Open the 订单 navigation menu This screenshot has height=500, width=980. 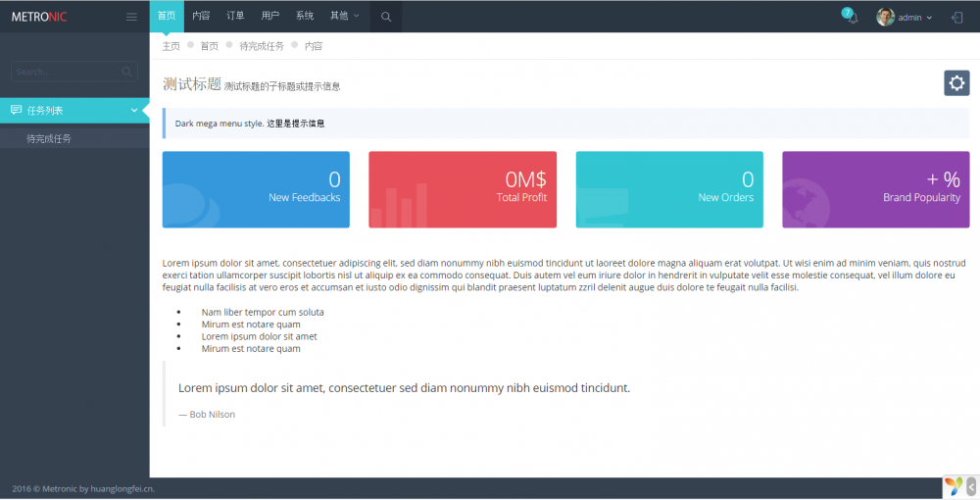pos(235,17)
